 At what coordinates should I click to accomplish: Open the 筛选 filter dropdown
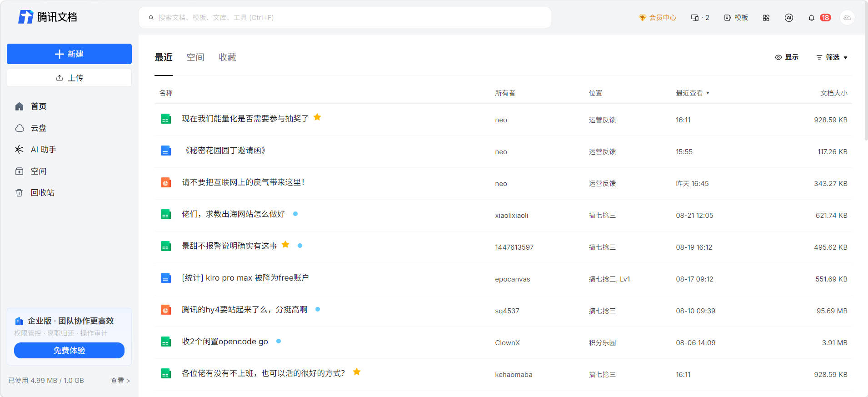point(832,57)
